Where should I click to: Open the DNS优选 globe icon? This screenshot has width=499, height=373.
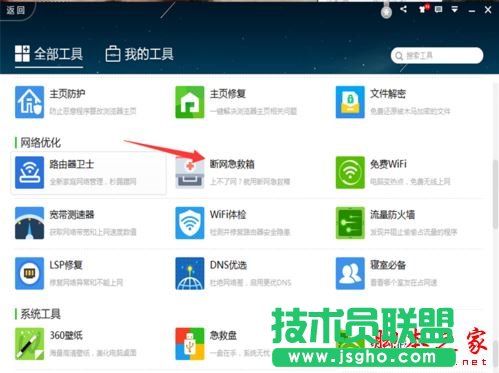click(190, 273)
